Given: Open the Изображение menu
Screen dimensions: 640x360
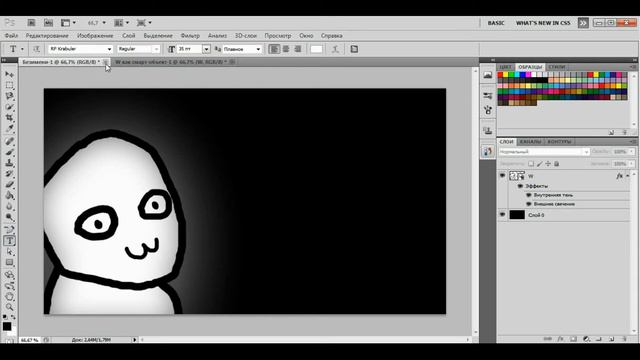Looking at the screenshot, I should point(95,36).
